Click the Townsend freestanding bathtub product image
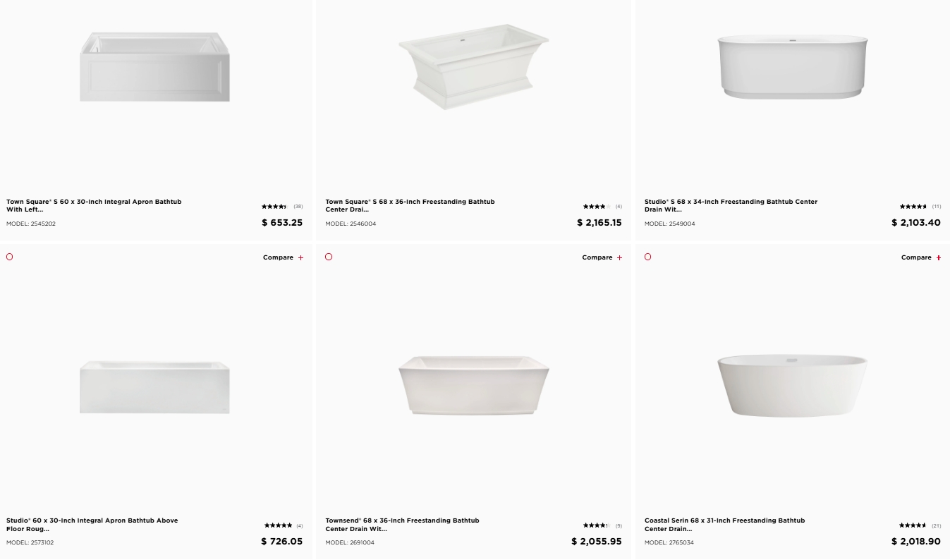 (473, 385)
